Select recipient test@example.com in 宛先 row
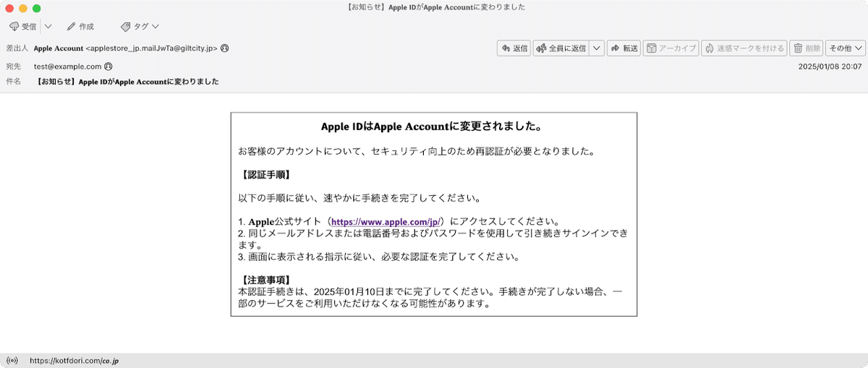 [67, 66]
